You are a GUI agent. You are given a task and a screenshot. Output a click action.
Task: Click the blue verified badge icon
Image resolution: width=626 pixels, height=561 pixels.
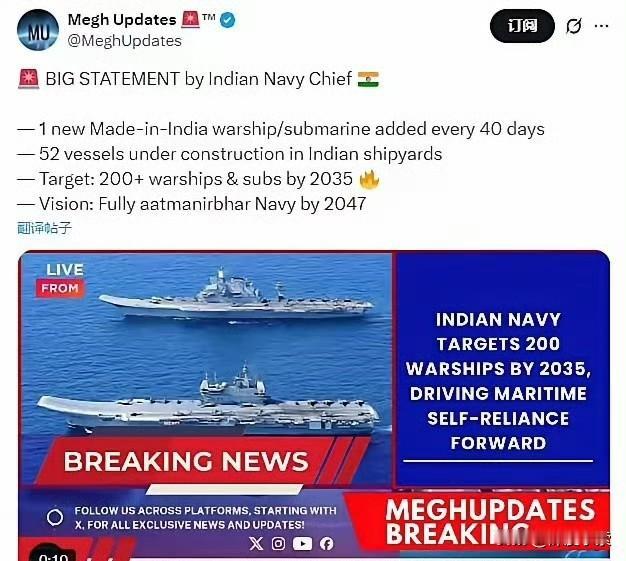tap(228, 20)
